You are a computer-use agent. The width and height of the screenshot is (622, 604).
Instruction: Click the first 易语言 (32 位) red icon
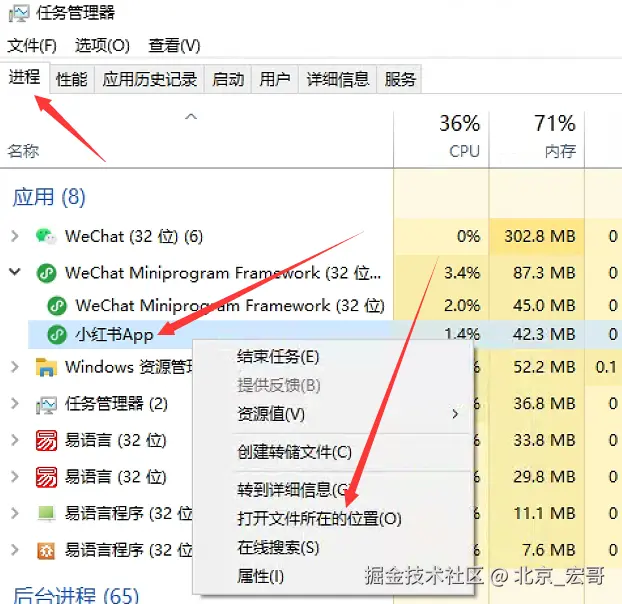(x=46, y=441)
